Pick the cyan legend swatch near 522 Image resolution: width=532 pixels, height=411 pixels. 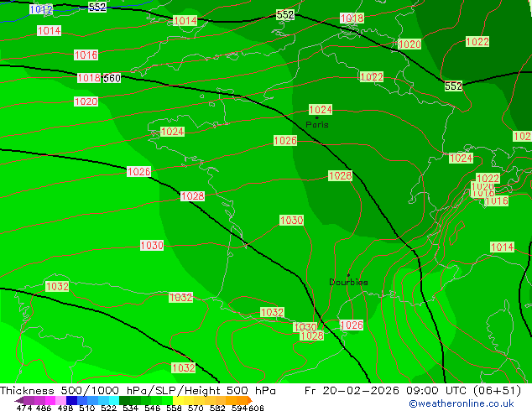(114, 400)
